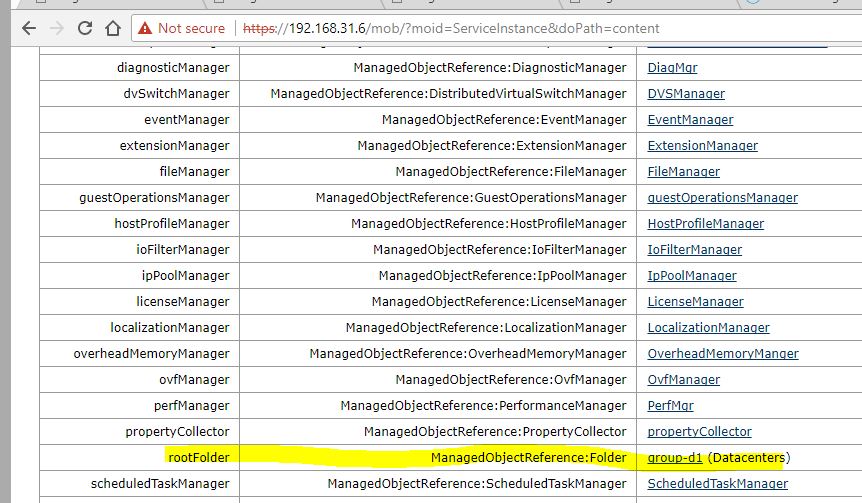The image size is (862, 503).
Task: Click the address bar URL text
Action: [x=451, y=28]
